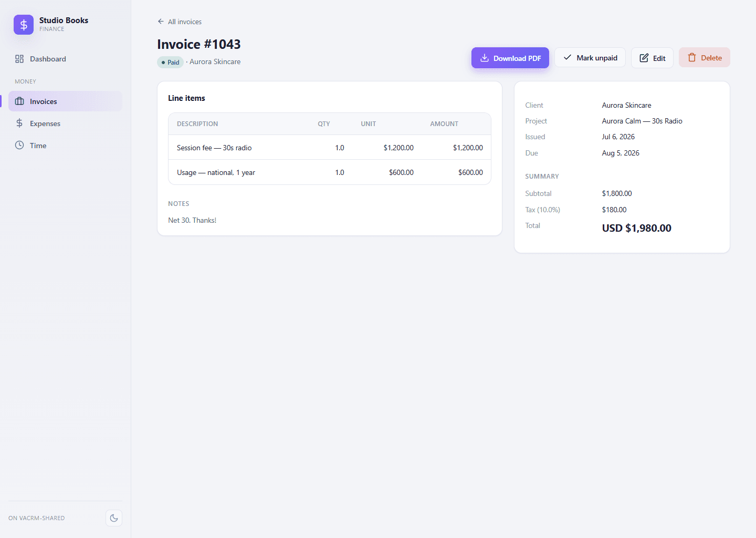Image resolution: width=756 pixels, height=538 pixels.
Task: Click the 'Line items' section heading
Action: [186, 98]
